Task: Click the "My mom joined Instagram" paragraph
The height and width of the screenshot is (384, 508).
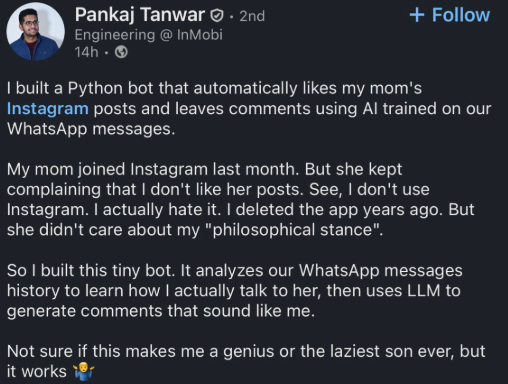Action: tap(240, 199)
